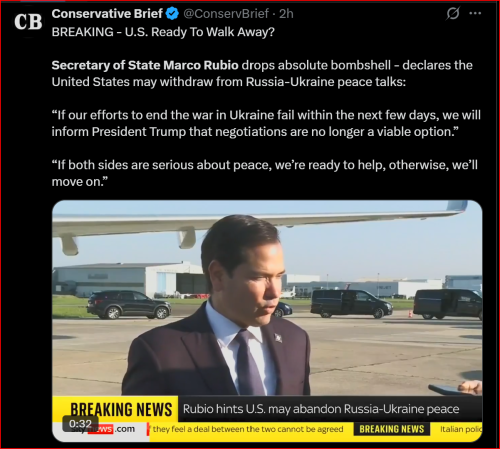The image size is (500, 449).
Task: Click the small BREAKING NEWS ticker label
Action: (392, 429)
